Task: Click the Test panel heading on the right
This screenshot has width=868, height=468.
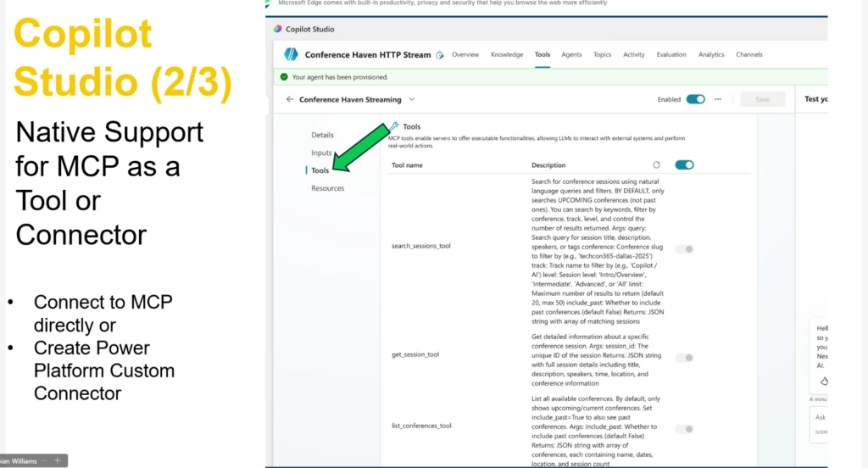Action: pyautogui.click(x=816, y=99)
